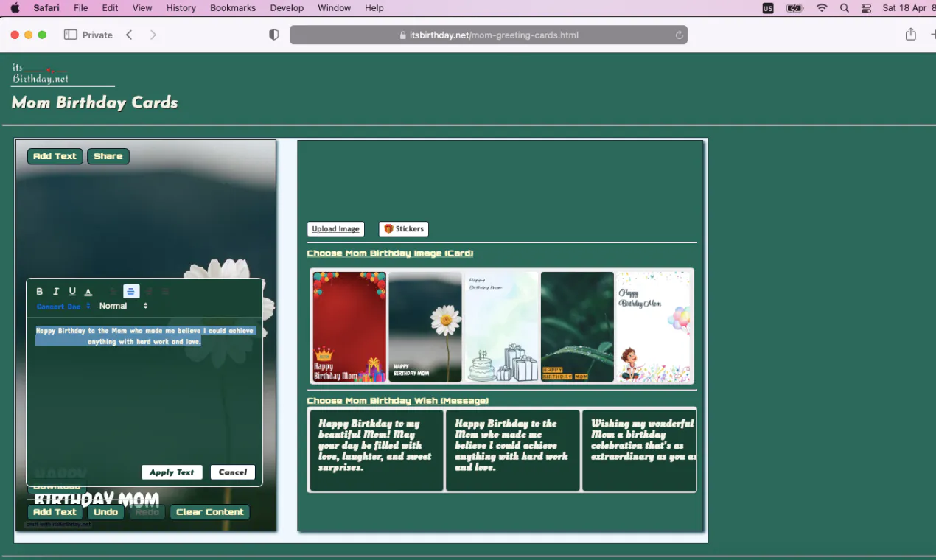Select the 'hard work and love' wish card
This screenshot has width=936, height=560.
(512, 450)
